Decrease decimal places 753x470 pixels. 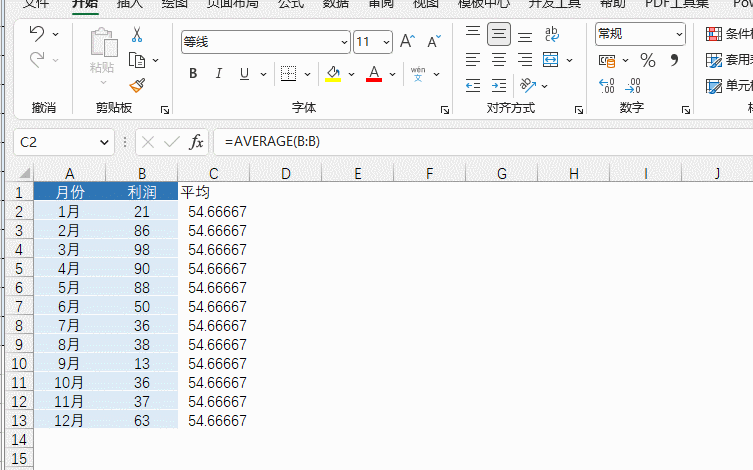point(633,86)
